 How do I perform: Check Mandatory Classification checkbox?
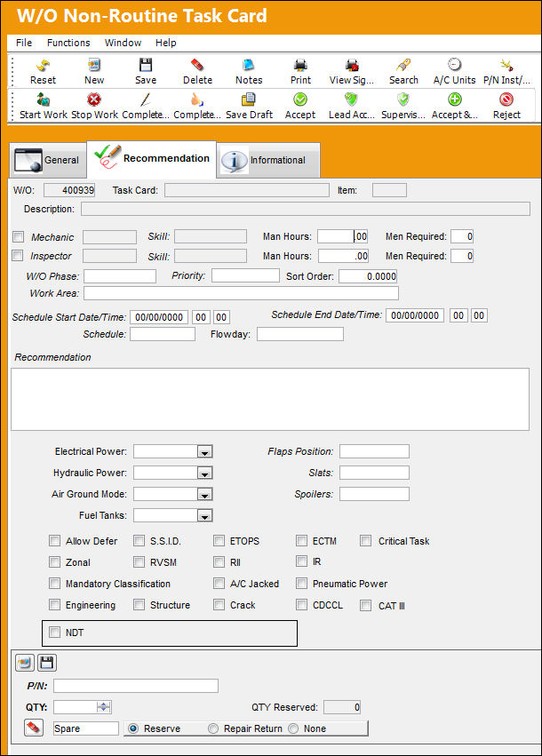54,584
